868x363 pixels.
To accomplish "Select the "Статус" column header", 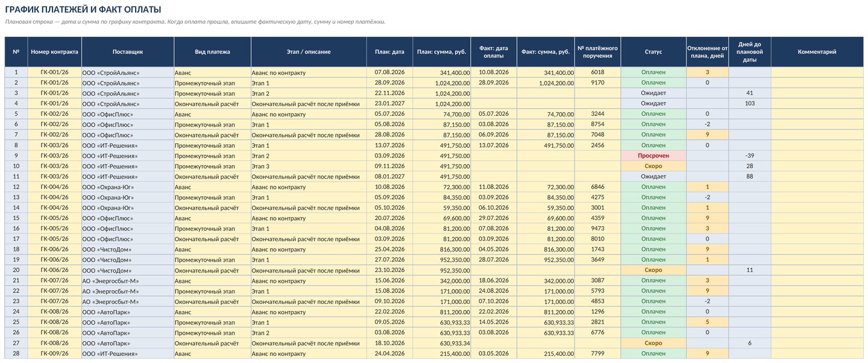I will click(653, 52).
